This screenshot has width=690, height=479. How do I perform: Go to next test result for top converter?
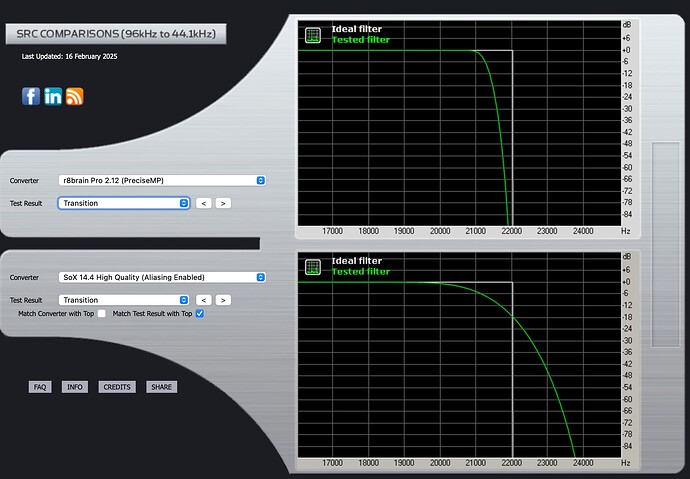(x=223, y=203)
